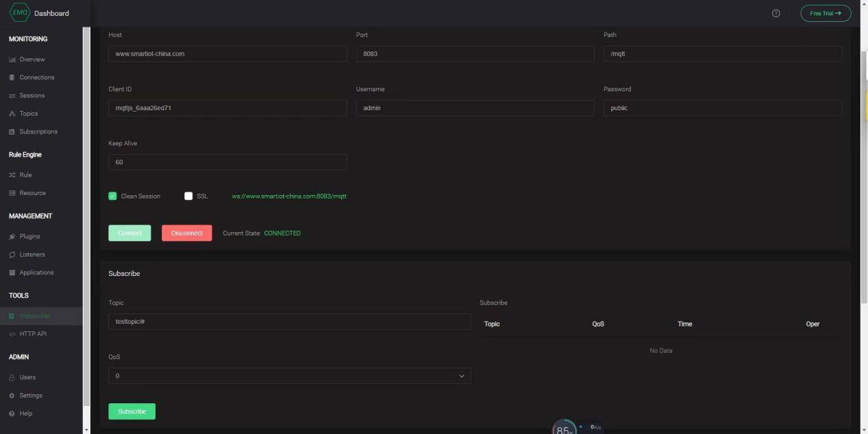Open the QoS dropdown
Viewport: 868px width, 434px height.
[289, 376]
